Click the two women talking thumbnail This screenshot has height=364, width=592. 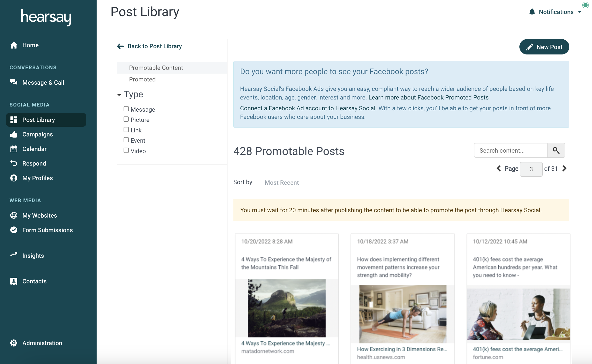(x=518, y=314)
